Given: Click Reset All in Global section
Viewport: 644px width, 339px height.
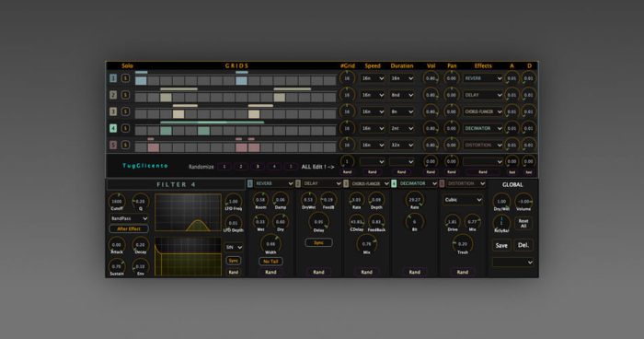Looking at the screenshot, I should [523, 224].
